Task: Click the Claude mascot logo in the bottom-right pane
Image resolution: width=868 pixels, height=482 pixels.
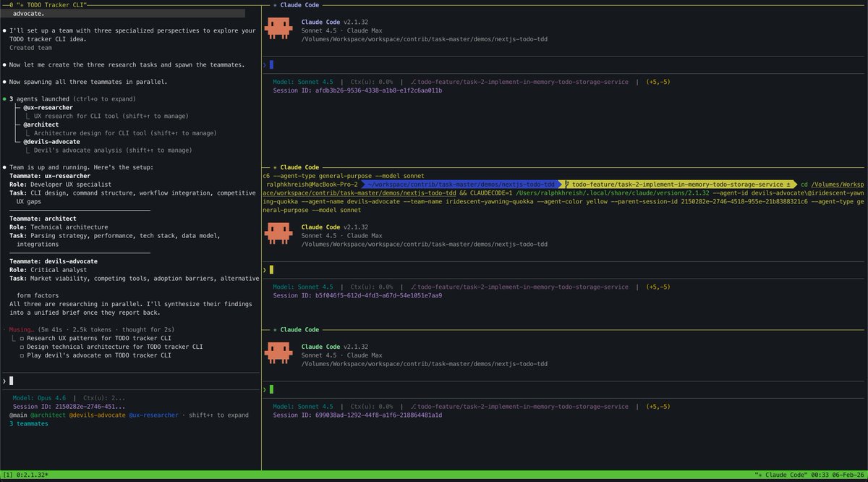Action: pyautogui.click(x=278, y=354)
